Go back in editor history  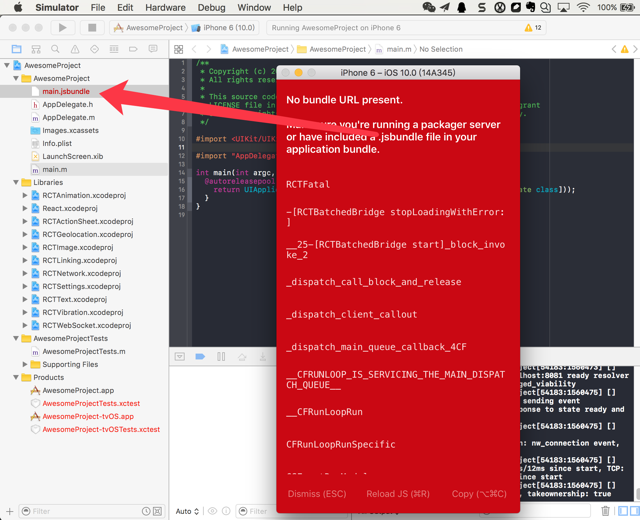194,49
